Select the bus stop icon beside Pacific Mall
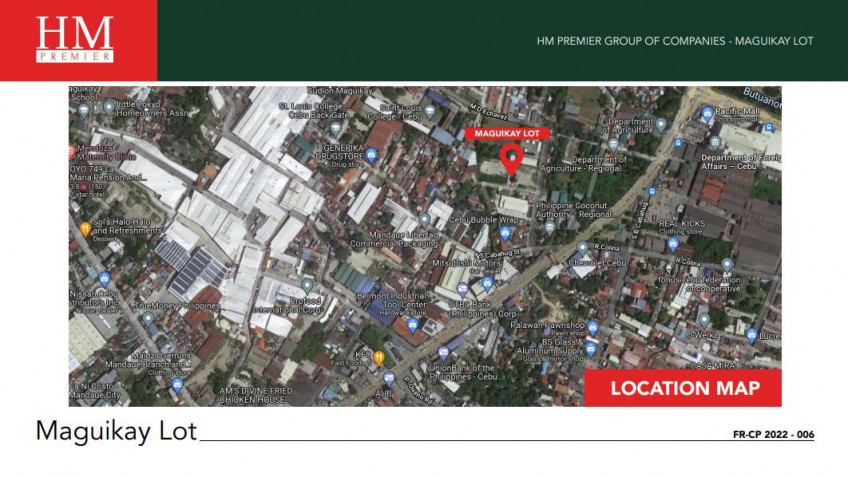 click(768, 128)
